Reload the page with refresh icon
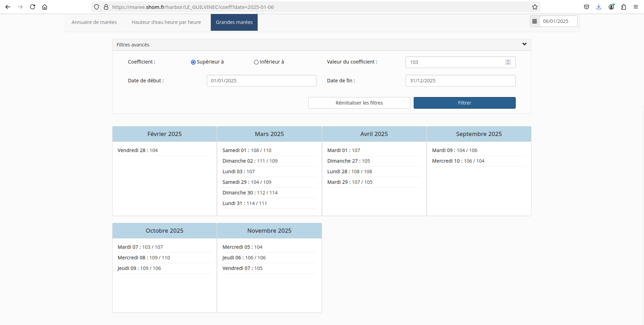644x325 pixels. pyautogui.click(x=33, y=7)
